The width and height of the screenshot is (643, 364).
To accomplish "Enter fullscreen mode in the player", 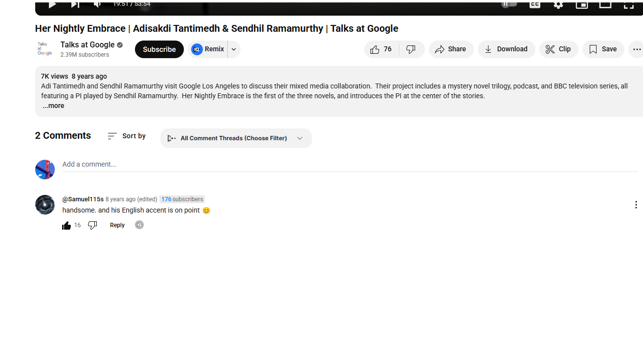I will (629, 4).
